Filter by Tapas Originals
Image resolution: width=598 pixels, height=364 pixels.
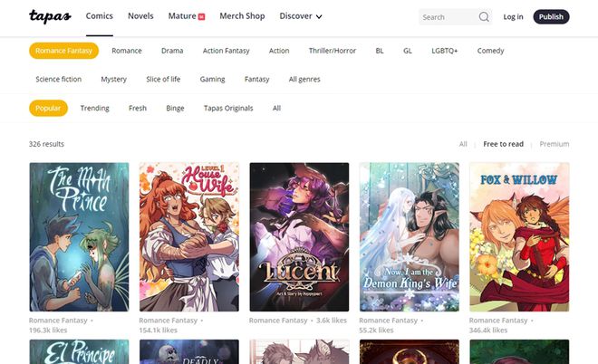coord(228,109)
